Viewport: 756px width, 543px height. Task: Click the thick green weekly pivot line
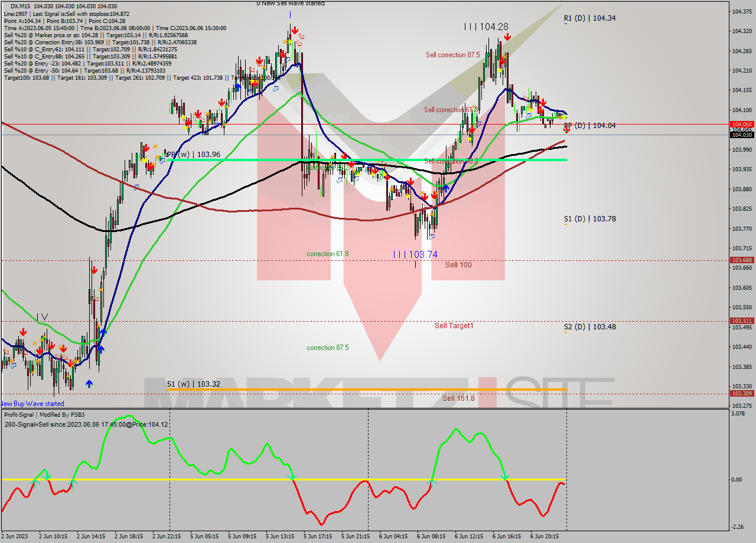(366, 160)
